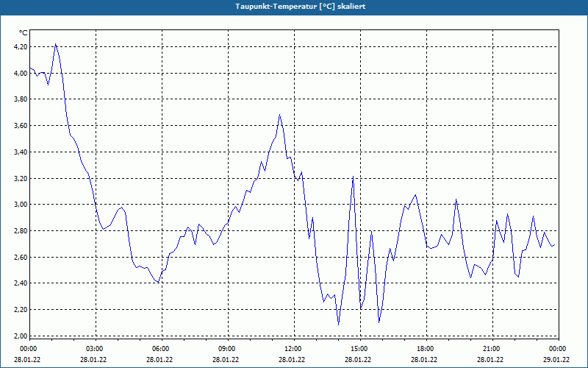
Task: Select the '28.01.22' date below 09:00
Action: 226,359
